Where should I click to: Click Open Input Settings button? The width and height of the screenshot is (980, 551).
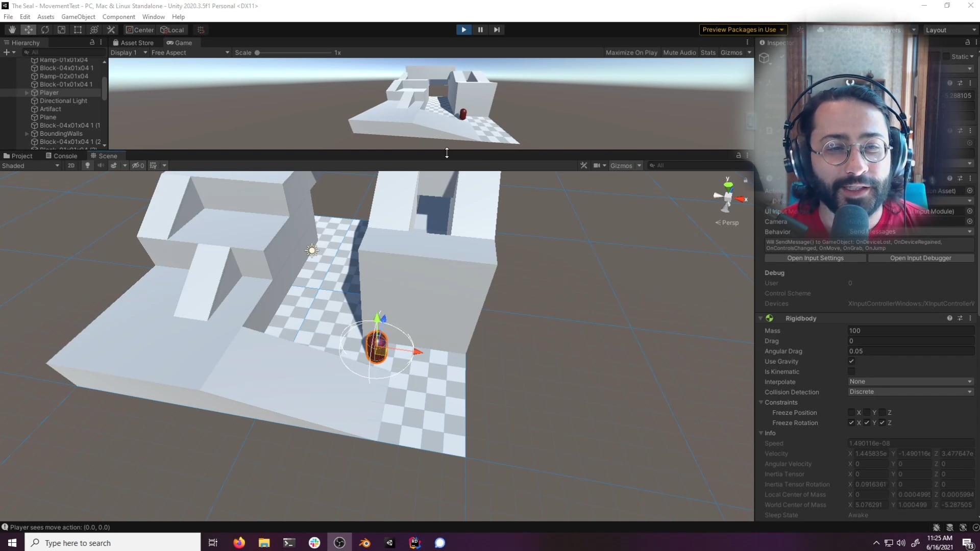(x=815, y=258)
